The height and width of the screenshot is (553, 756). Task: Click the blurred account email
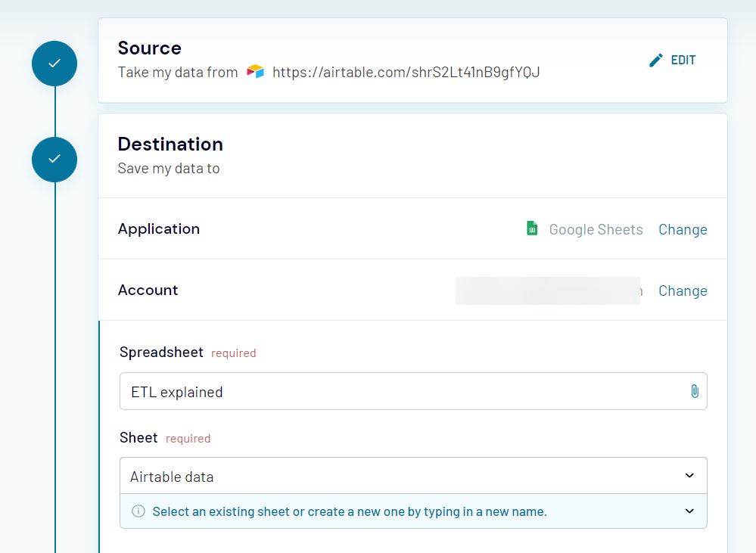[548, 291]
